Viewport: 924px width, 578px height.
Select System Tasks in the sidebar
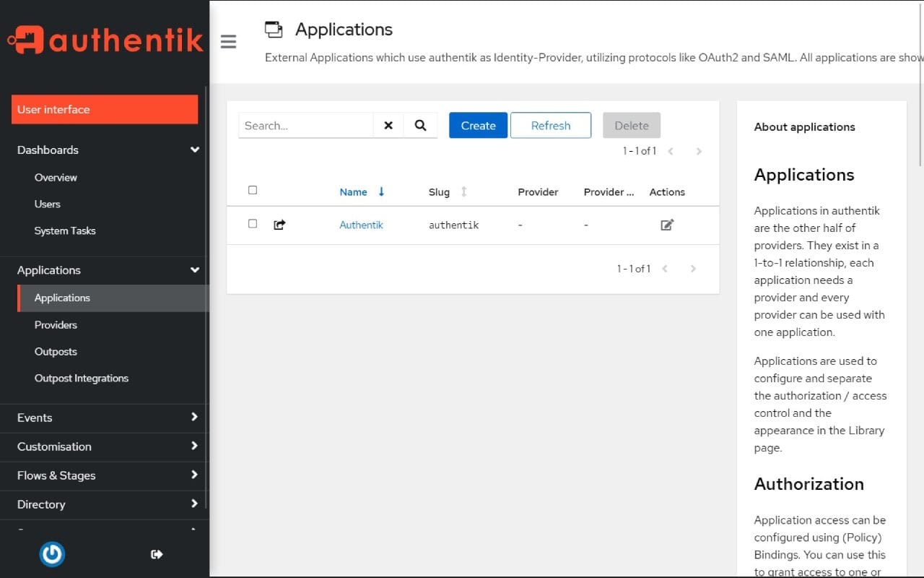pyautogui.click(x=65, y=230)
